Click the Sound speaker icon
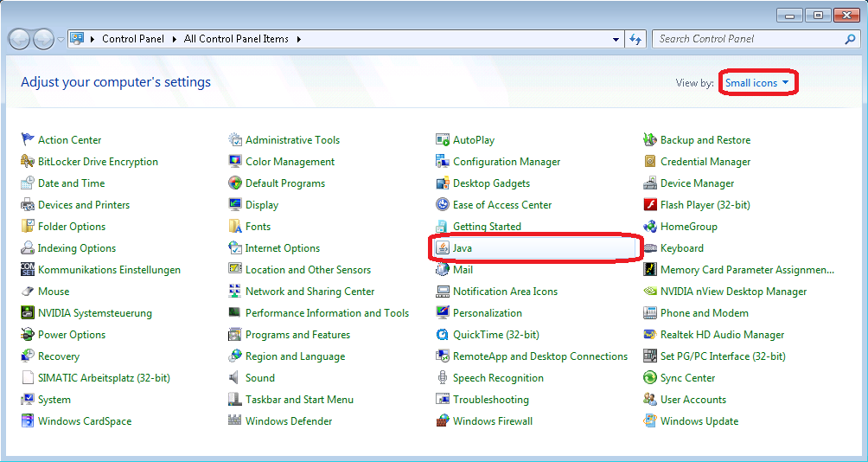The height and width of the screenshot is (462, 868). (235, 378)
